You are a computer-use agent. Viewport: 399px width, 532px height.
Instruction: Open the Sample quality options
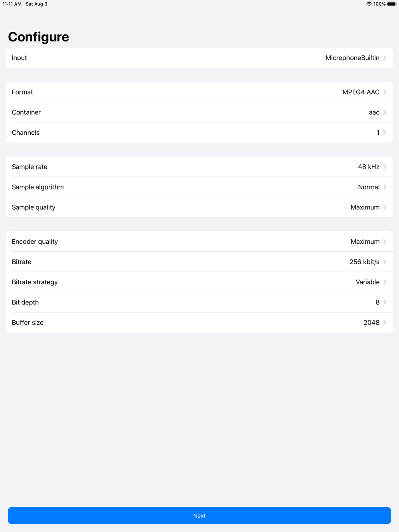tap(199, 207)
